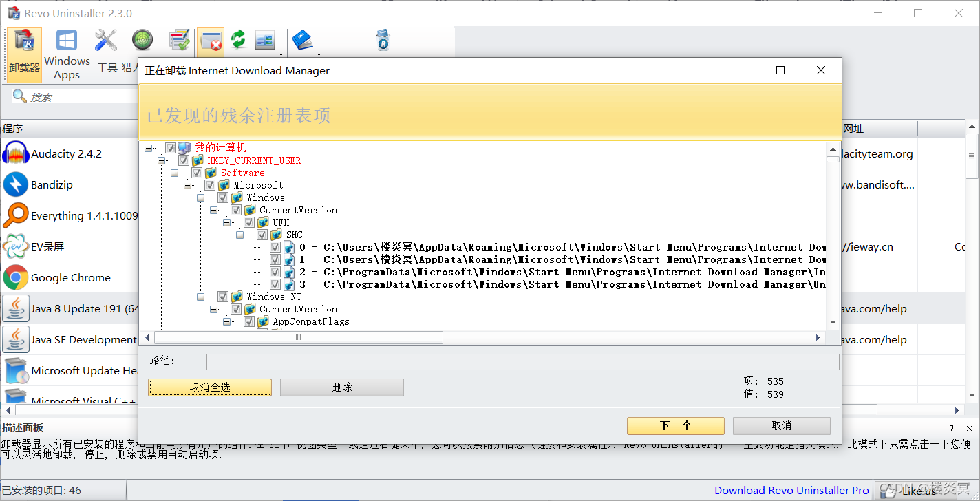Click the HKEY_CURRENT_USER registry key icon
The width and height of the screenshot is (980, 501).
click(198, 160)
